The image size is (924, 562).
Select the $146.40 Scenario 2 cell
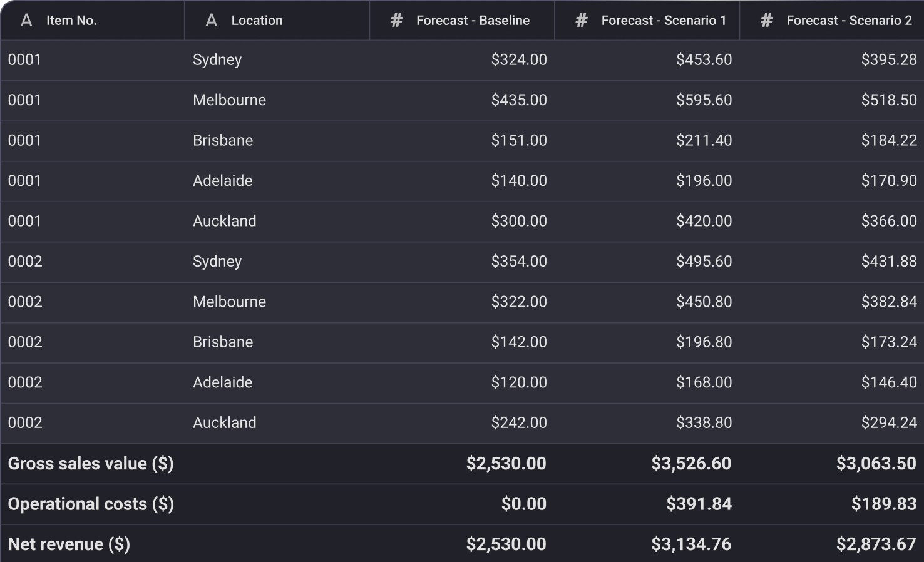(889, 382)
